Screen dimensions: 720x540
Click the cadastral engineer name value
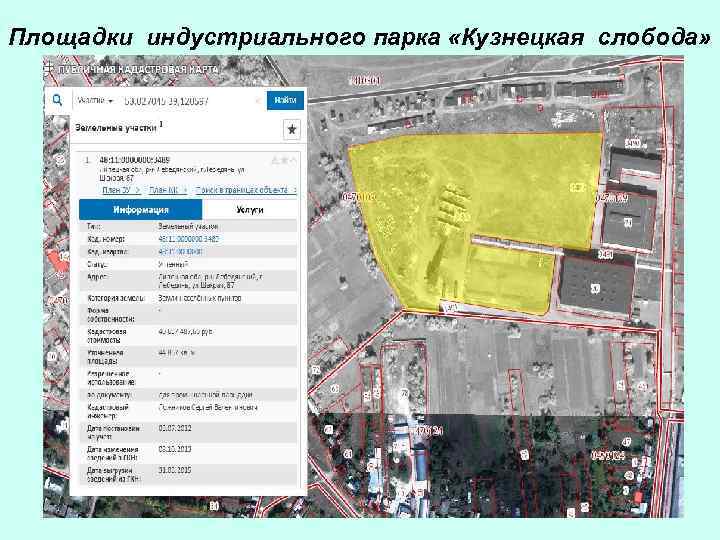pos(208,407)
